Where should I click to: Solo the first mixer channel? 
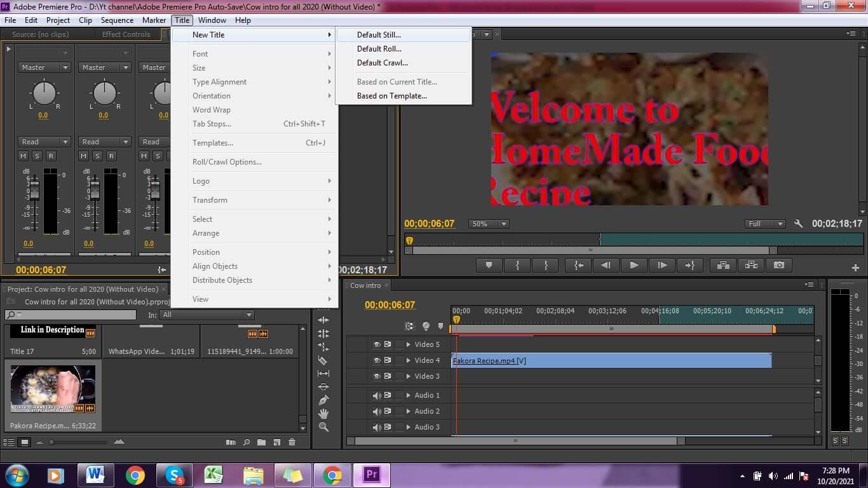click(x=37, y=156)
